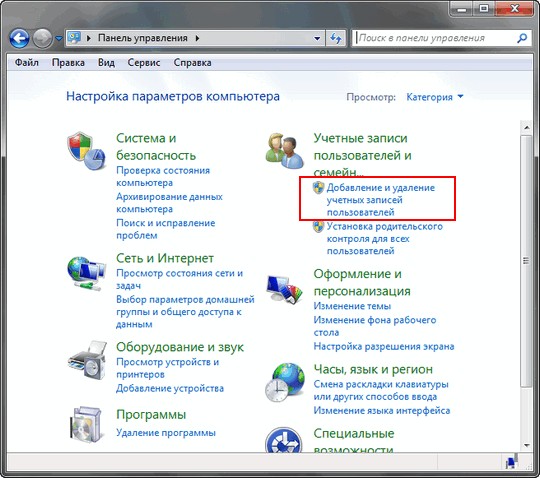Open Система и безопасность category
The width and height of the screenshot is (540, 478).
pyautogui.click(x=156, y=147)
